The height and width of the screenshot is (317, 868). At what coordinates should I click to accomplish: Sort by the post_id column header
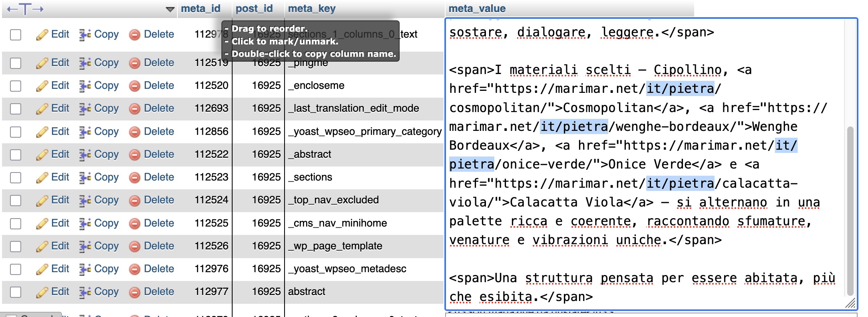[x=254, y=8]
